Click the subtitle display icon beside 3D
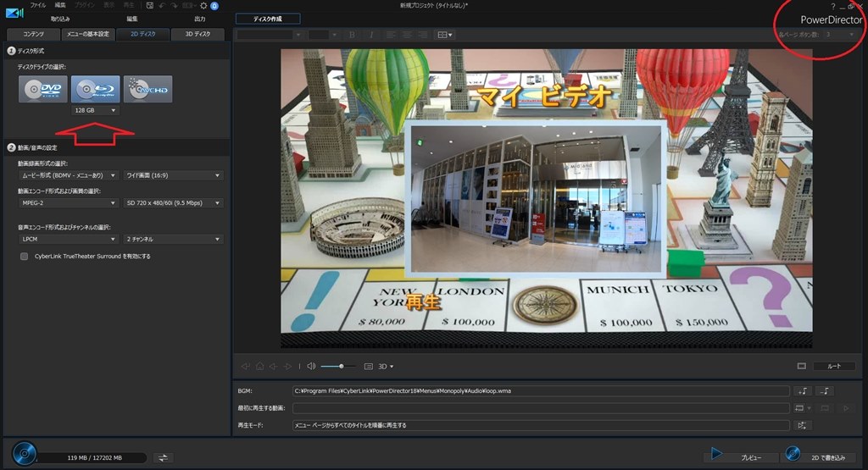The height and width of the screenshot is (470, 868). [369, 367]
